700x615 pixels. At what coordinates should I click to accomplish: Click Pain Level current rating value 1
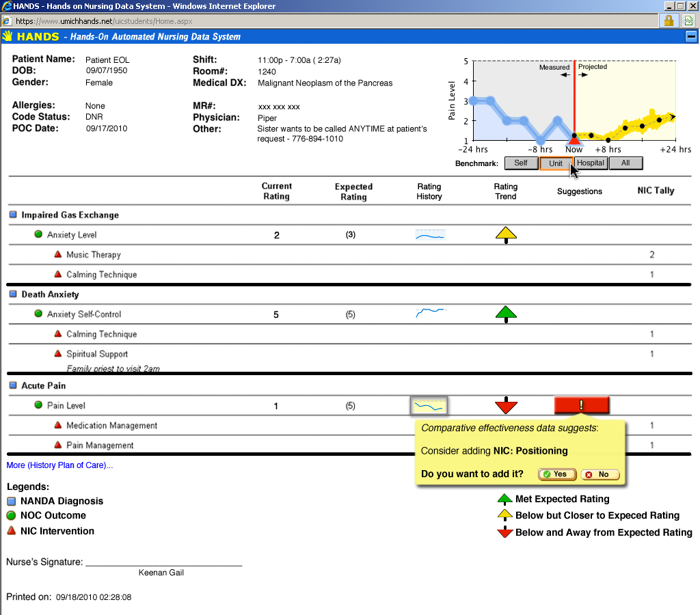[x=276, y=406]
